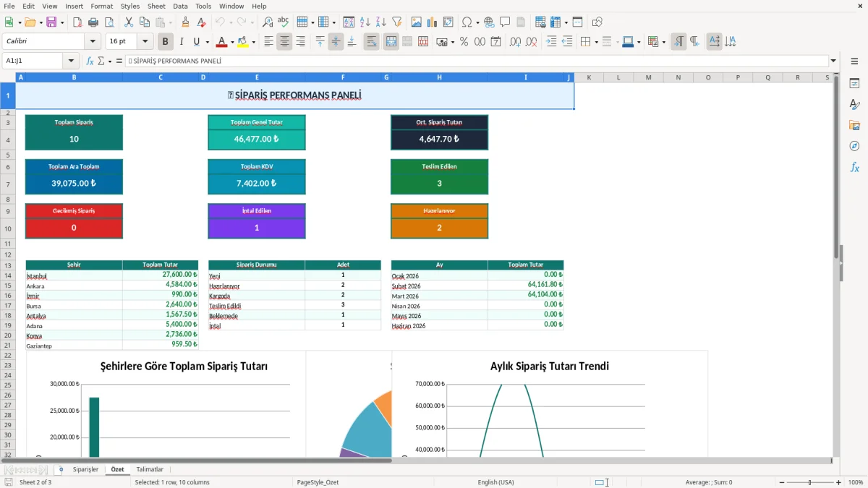Click the zoom in plus button
The image size is (868, 488).
pos(838,482)
